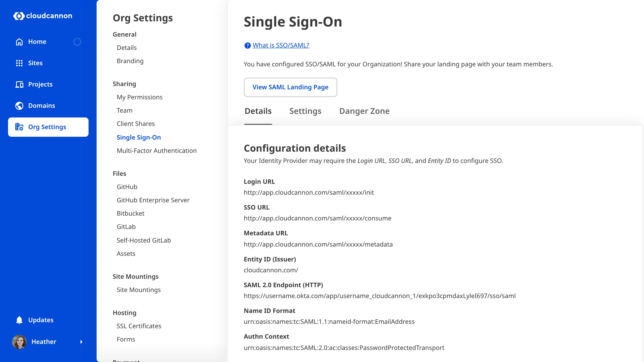Open Home using the house icon
The height and width of the screenshot is (362, 644).
(x=19, y=41)
